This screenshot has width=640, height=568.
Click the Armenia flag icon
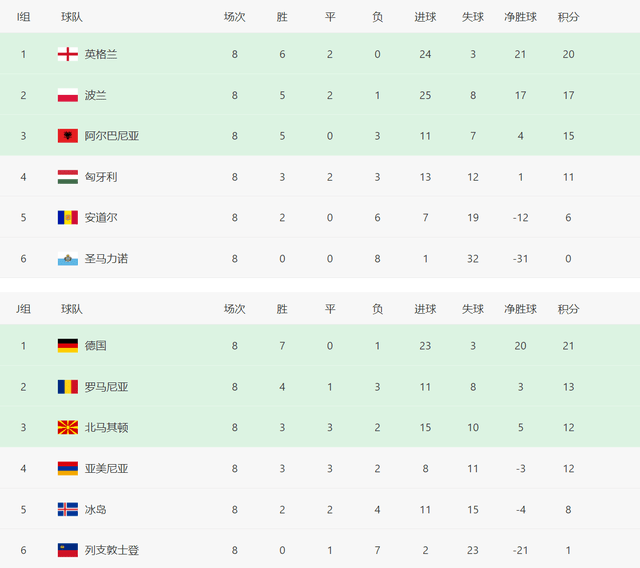pos(68,468)
